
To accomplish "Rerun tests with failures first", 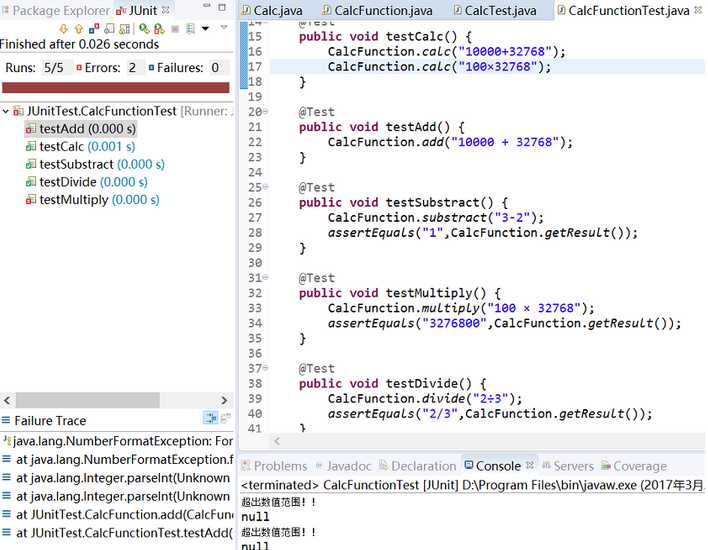I will (x=159, y=29).
